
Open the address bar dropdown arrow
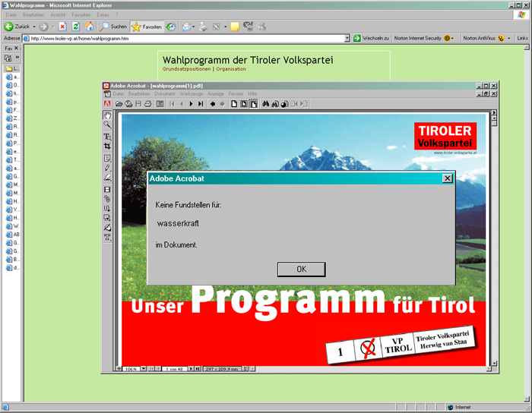coord(347,38)
